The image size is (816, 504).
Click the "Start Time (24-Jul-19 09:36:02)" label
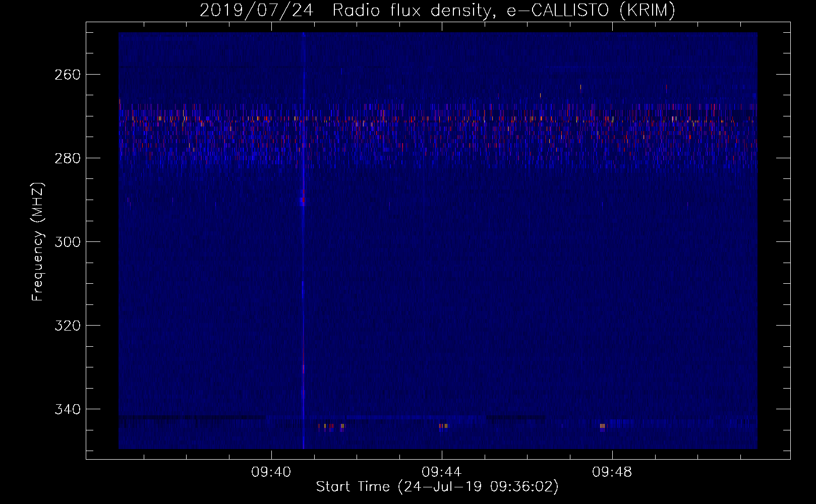[x=437, y=487]
